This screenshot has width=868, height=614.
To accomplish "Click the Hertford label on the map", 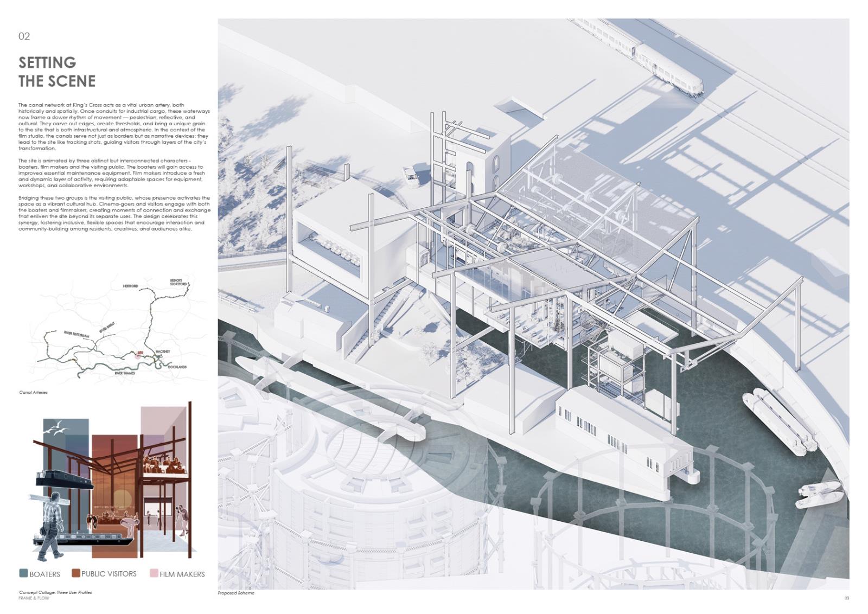I will tap(130, 286).
